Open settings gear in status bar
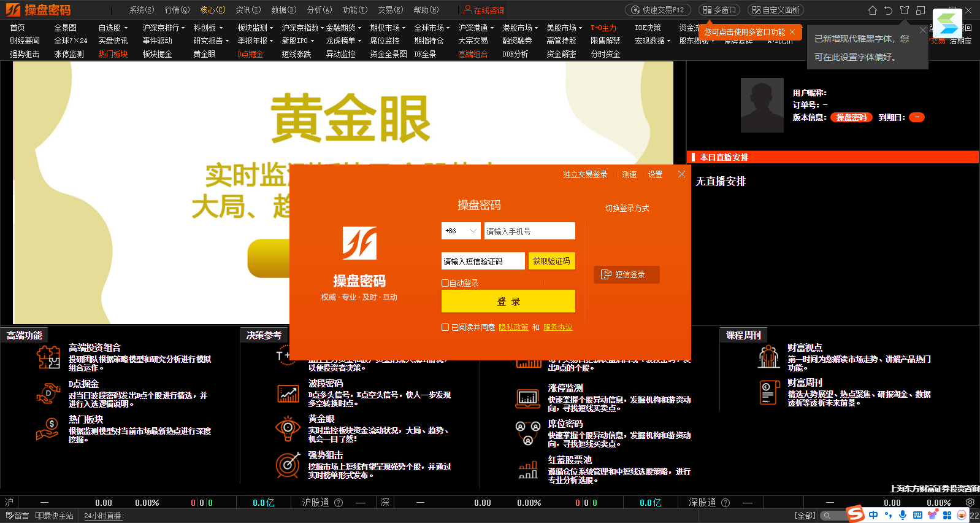The height and width of the screenshot is (523, 980). (x=970, y=502)
